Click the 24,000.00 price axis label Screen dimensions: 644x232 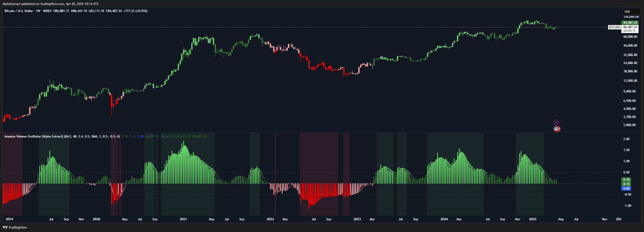pos(630,63)
